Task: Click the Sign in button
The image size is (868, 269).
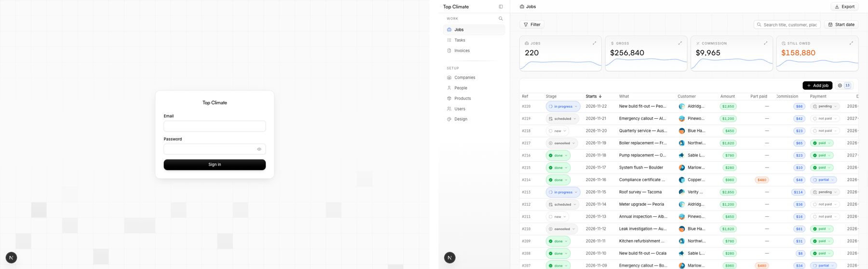Action: pos(215,165)
